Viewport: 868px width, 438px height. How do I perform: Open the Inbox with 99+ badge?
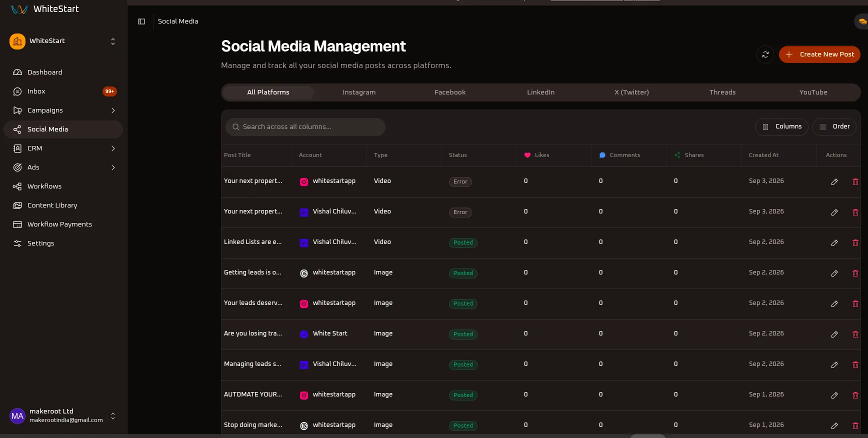[63, 91]
